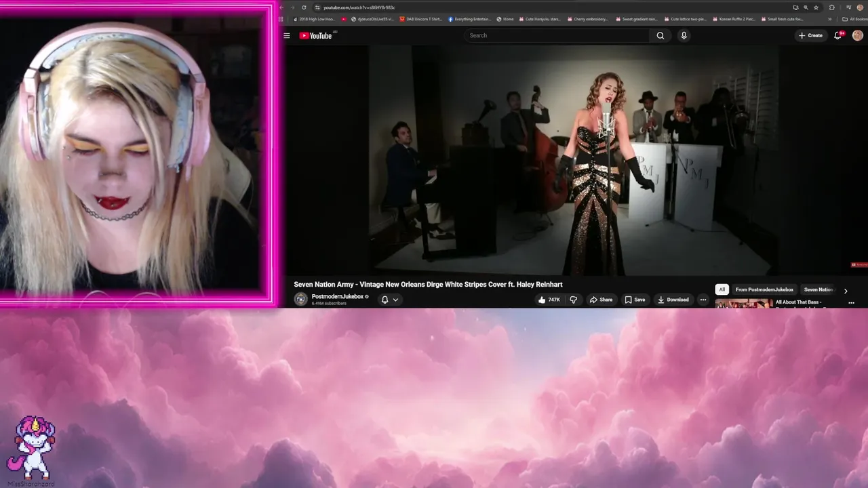Open the YouTube notifications bell
868x488 pixels.
pyautogui.click(x=837, y=36)
